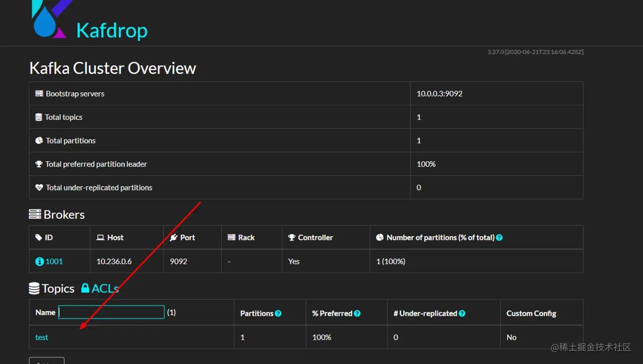This screenshot has height=364, width=643.
Task: Click the pie icon beside Number of partitions
Action: pos(380,237)
